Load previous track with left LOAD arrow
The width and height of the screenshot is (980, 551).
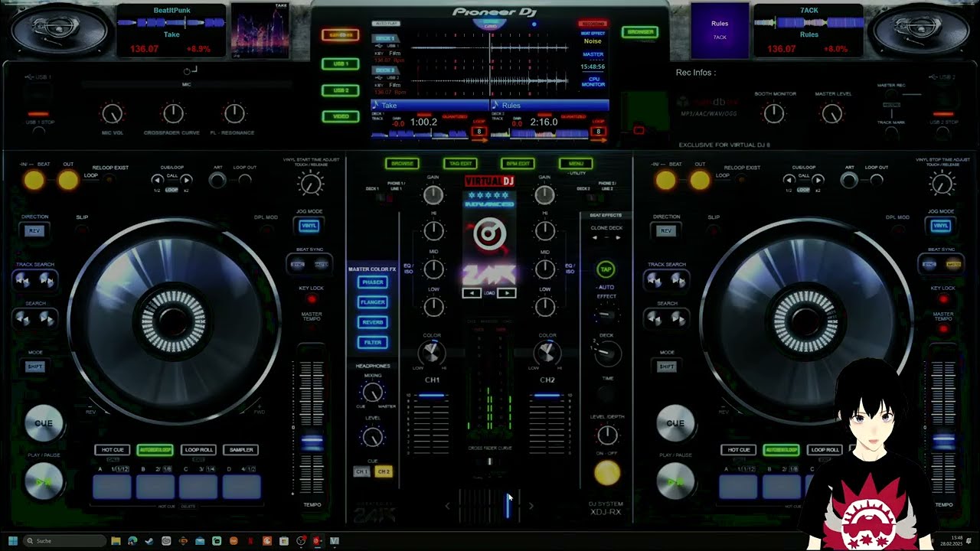[472, 293]
